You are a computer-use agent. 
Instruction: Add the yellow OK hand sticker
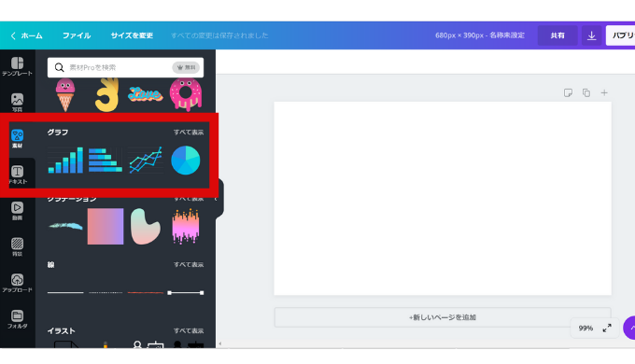pyautogui.click(x=106, y=95)
